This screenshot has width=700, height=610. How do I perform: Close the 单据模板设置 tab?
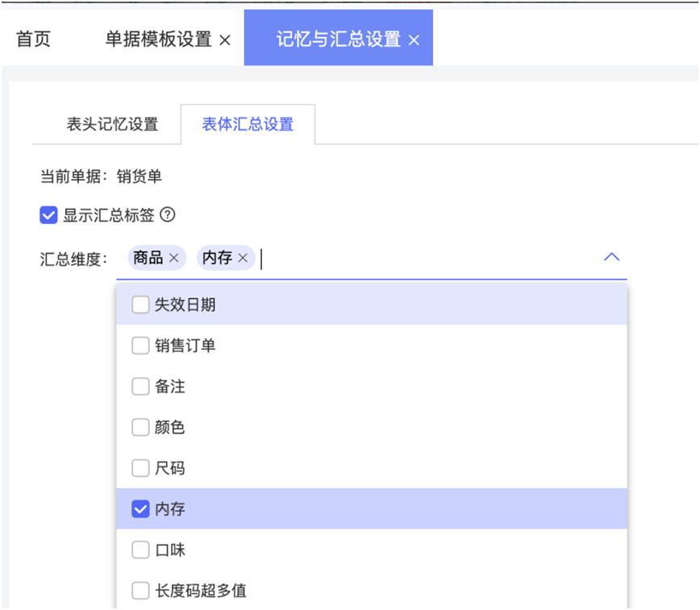(225, 39)
